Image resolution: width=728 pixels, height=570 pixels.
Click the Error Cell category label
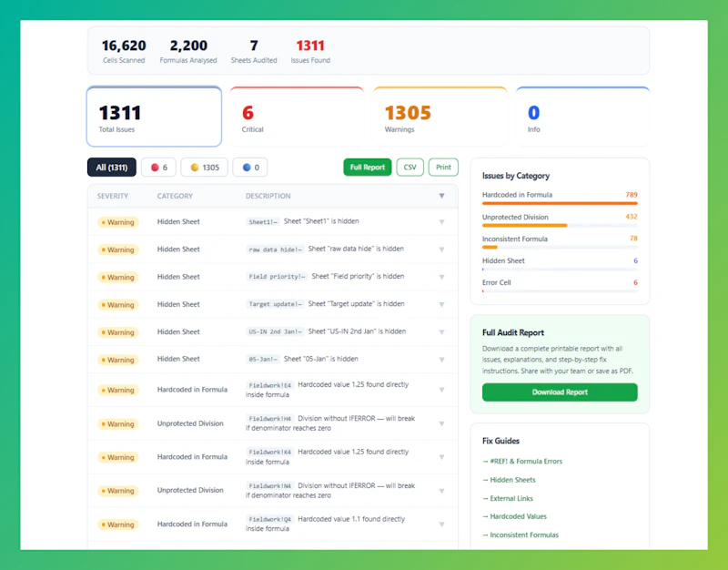pos(496,282)
